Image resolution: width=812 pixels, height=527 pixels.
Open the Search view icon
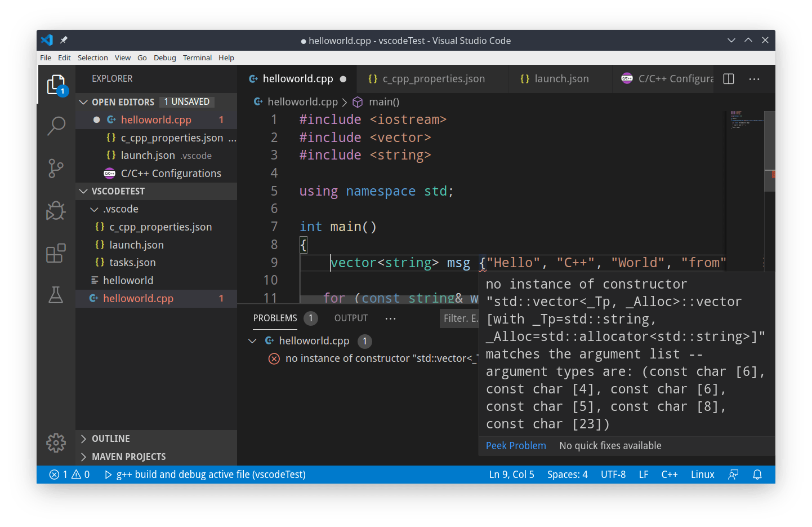point(56,126)
